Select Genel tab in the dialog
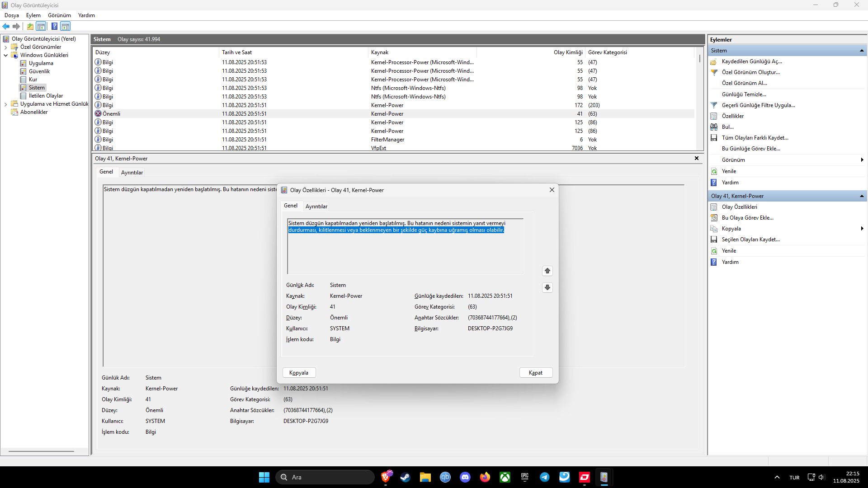Screen dimensions: 868x488 pos(291,206)
